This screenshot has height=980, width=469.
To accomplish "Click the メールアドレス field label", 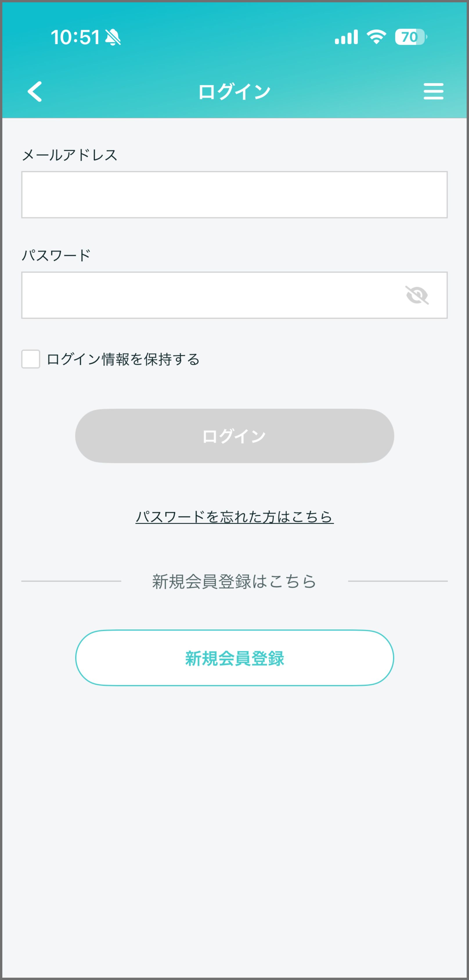I will [x=70, y=155].
